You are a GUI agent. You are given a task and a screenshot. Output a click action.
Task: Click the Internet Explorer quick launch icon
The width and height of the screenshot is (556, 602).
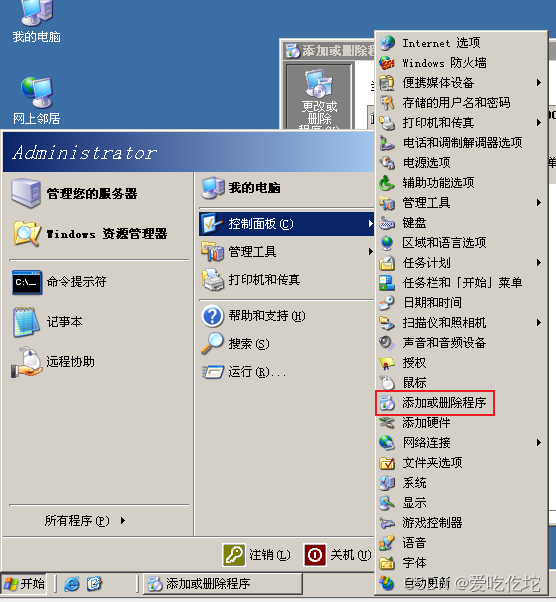tap(72, 584)
